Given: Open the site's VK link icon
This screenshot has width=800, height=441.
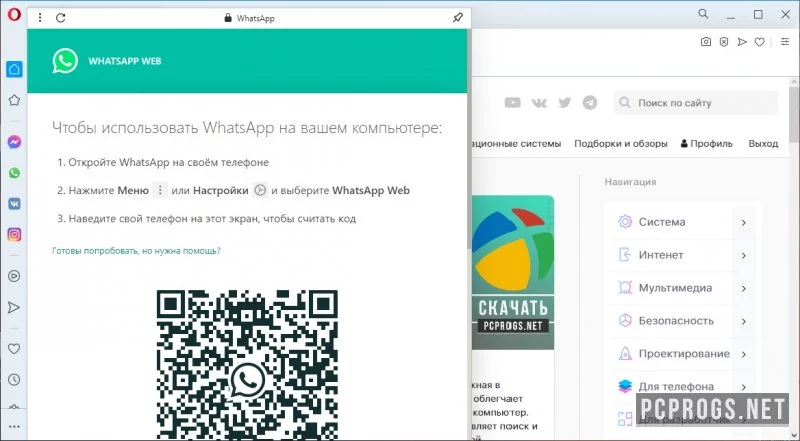Looking at the screenshot, I should pos(539,103).
